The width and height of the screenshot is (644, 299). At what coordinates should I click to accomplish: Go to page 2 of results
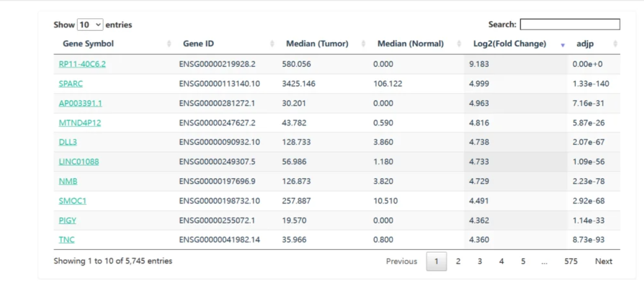(x=458, y=261)
